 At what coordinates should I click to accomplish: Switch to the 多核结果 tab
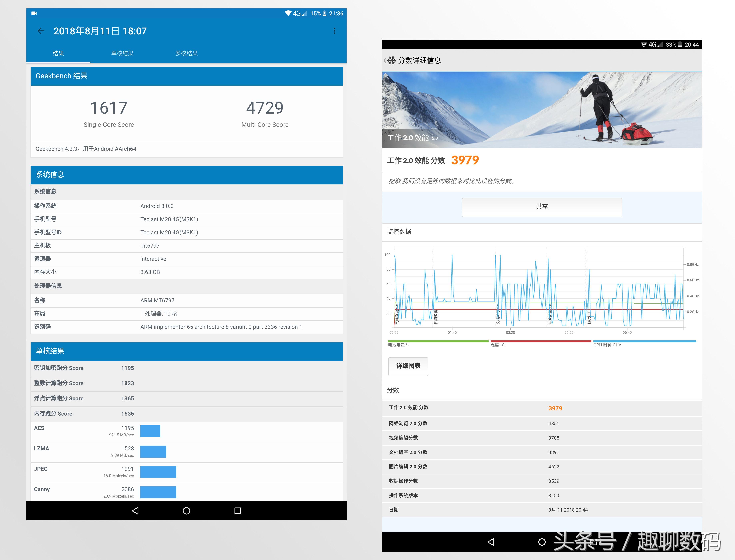click(x=187, y=53)
